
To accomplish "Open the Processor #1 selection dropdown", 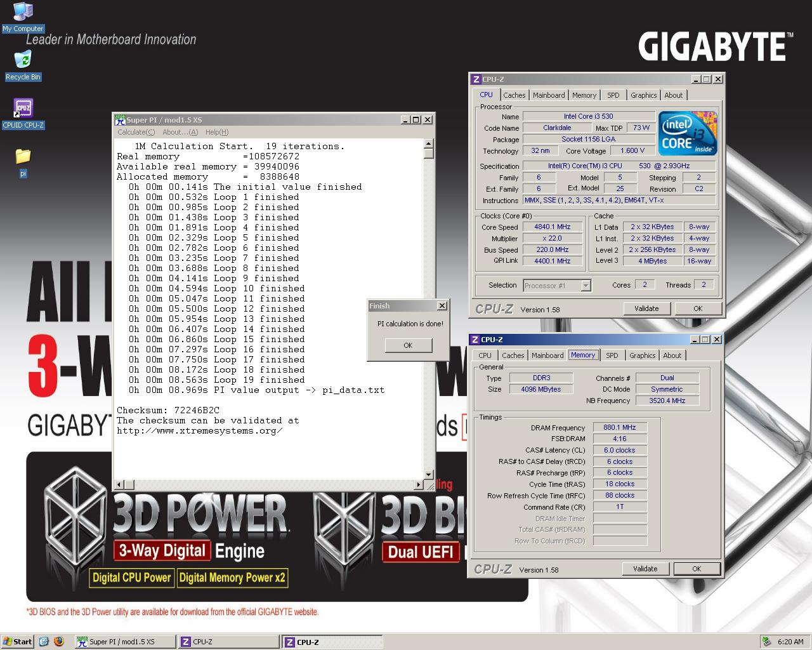I will point(586,286).
